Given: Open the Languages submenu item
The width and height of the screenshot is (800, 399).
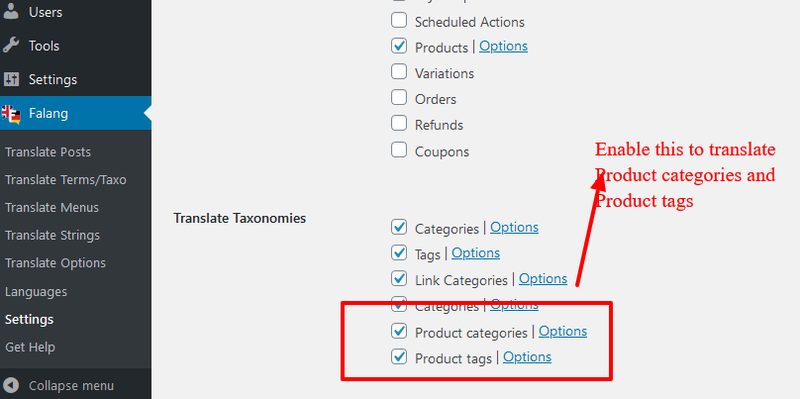Looking at the screenshot, I should point(36,292).
